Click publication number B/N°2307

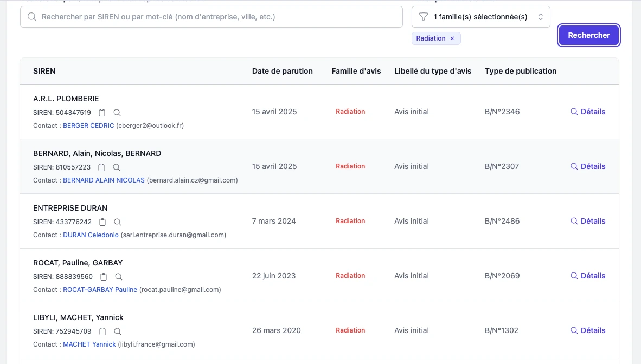pyautogui.click(x=502, y=166)
